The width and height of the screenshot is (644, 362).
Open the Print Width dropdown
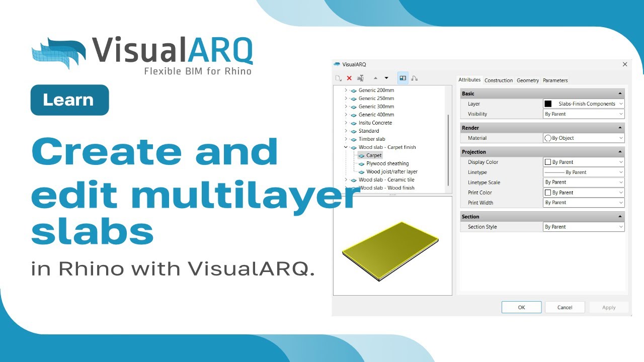(584, 203)
